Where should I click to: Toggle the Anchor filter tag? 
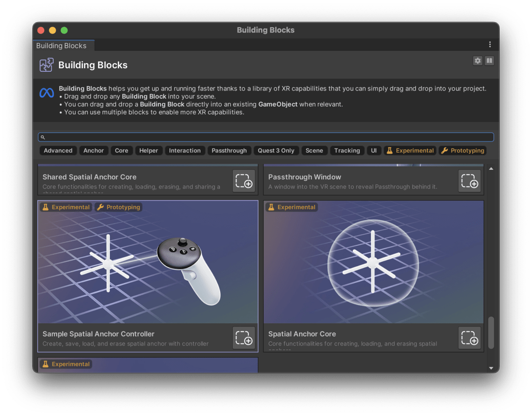coord(94,151)
